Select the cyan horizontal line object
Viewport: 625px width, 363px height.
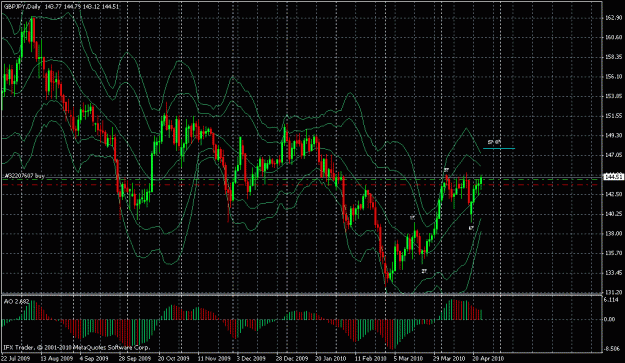[x=499, y=148]
